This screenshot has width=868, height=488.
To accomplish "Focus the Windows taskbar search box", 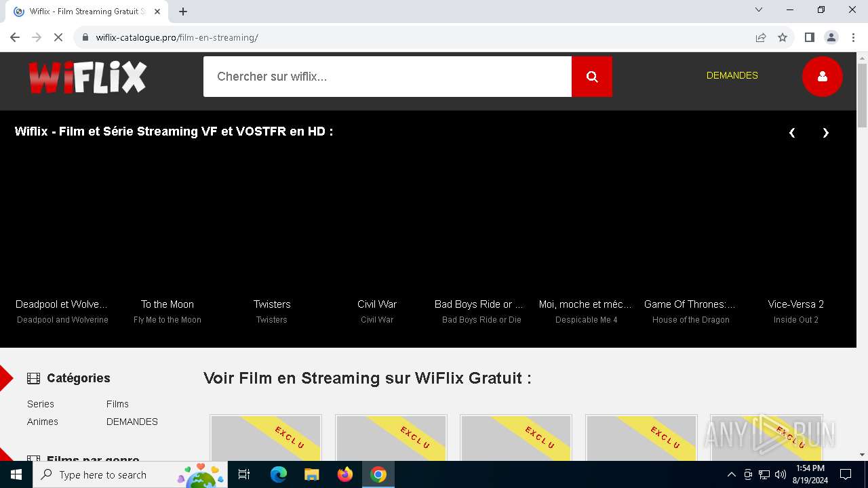I will point(130,474).
